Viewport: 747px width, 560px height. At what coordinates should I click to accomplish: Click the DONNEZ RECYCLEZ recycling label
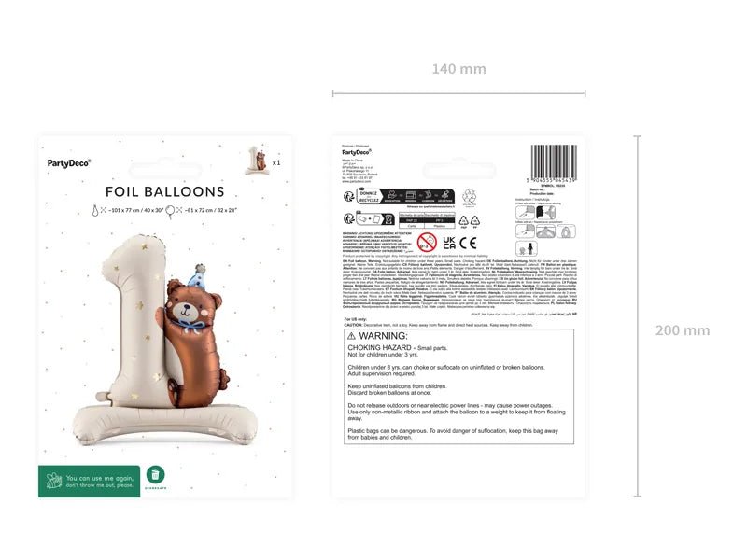click(x=404, y=196)
